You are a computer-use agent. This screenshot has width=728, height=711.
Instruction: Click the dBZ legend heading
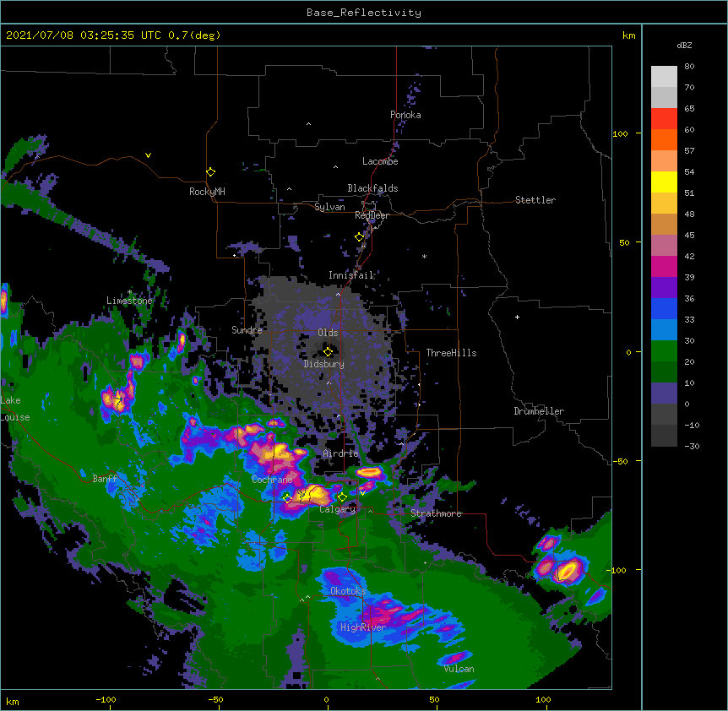pyautogui.click(x=684, y=46)
